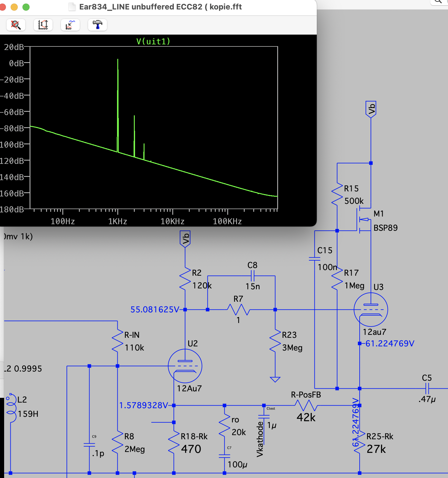The image size is (448, 478).
Task: Click the Vkathode net label
Action: pyautogui.click(x=260, y=439)
